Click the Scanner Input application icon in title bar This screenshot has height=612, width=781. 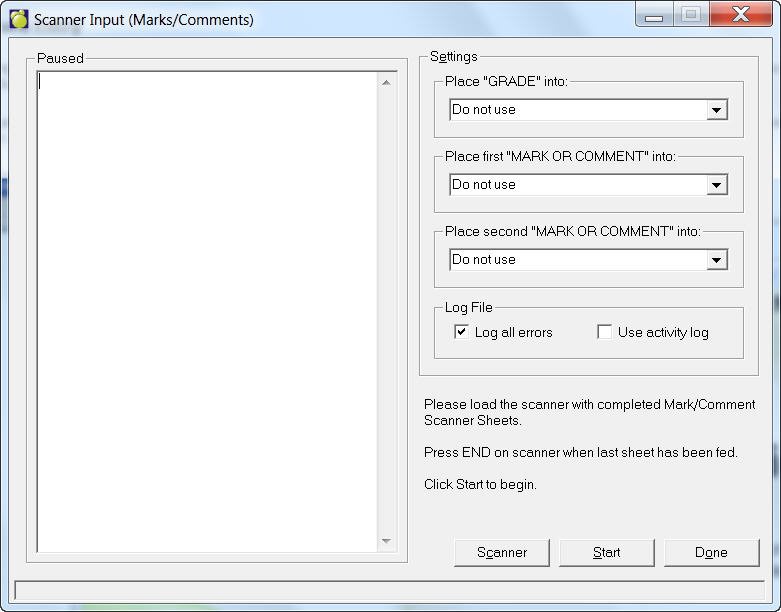pyautogui.click(x=18, y=19)
